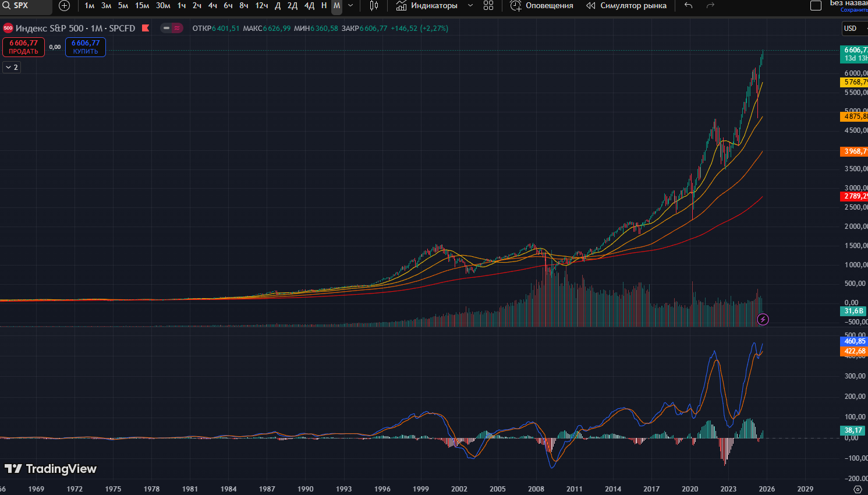Viewport: 868px width, 495px height.
Task: Select the 12ч chart interval
Action: 262,6
